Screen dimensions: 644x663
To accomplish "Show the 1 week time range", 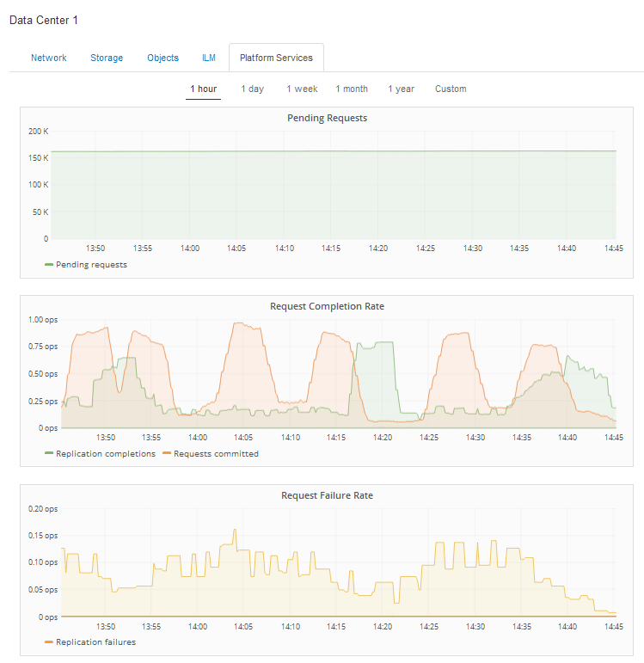I will tap(302, 89).
